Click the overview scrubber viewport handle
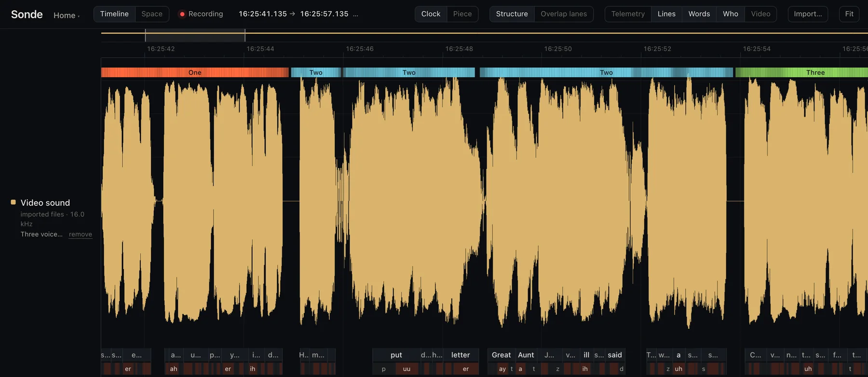This screenshot has height=377, width=868. pos(195,36)
